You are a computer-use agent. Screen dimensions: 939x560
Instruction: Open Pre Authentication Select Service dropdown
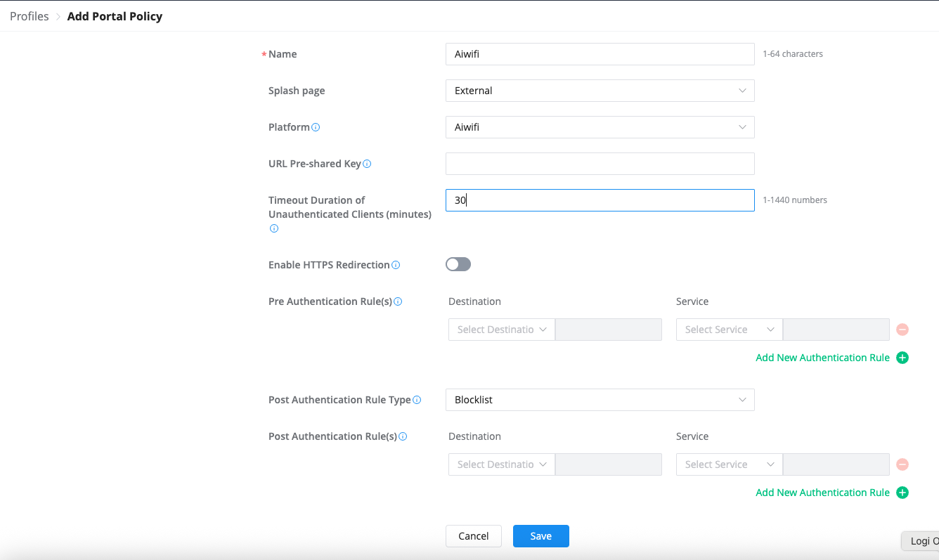[730, 330]
